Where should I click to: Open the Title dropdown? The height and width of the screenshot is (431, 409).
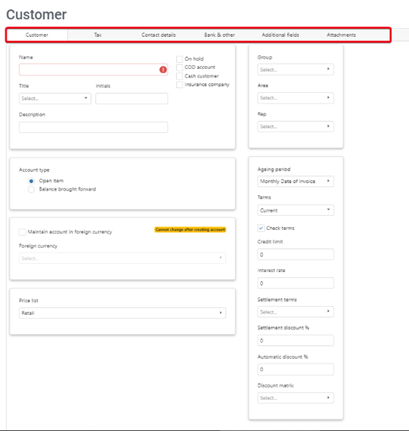[x=55, y=98]
